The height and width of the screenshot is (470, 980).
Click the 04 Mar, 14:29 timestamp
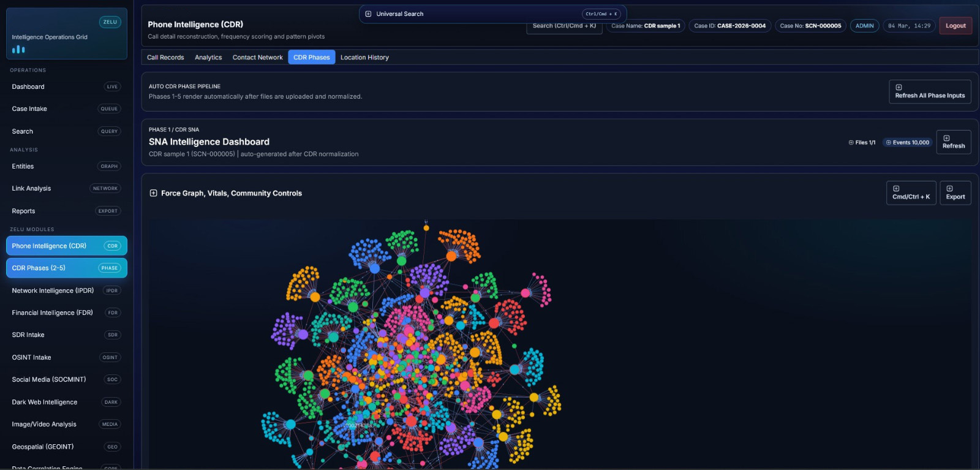pyautogui.click(x=909, y=26)
